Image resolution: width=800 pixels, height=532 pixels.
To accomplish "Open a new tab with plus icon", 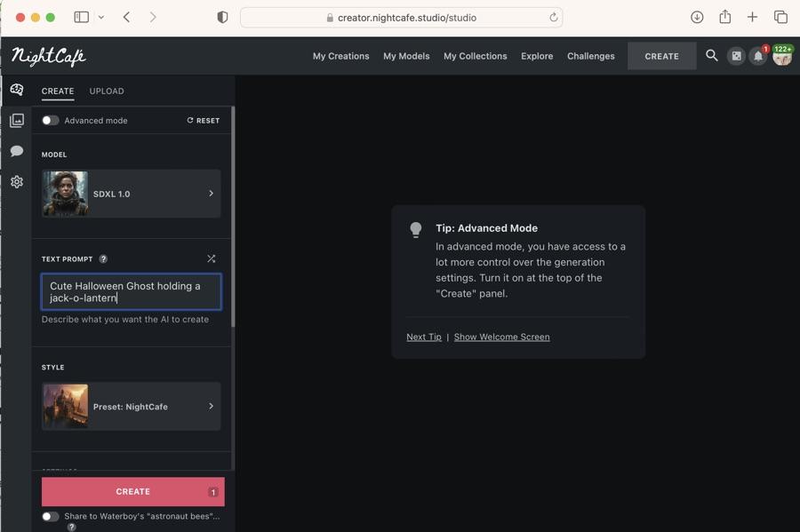I will pos(753,18).
